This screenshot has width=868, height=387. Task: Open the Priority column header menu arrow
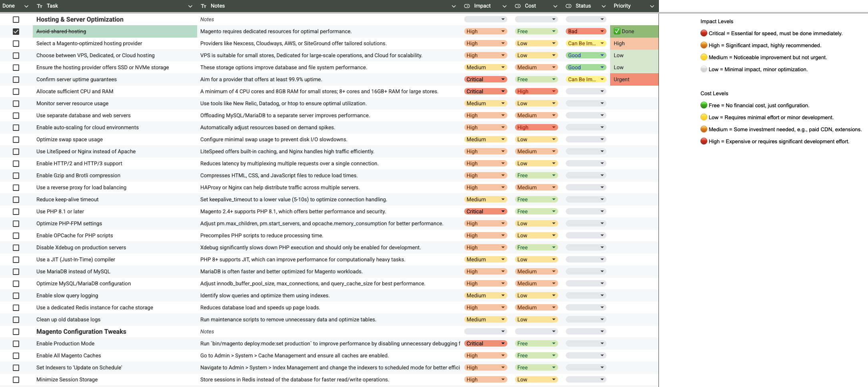pyautogui.click(x=652, y=6)
